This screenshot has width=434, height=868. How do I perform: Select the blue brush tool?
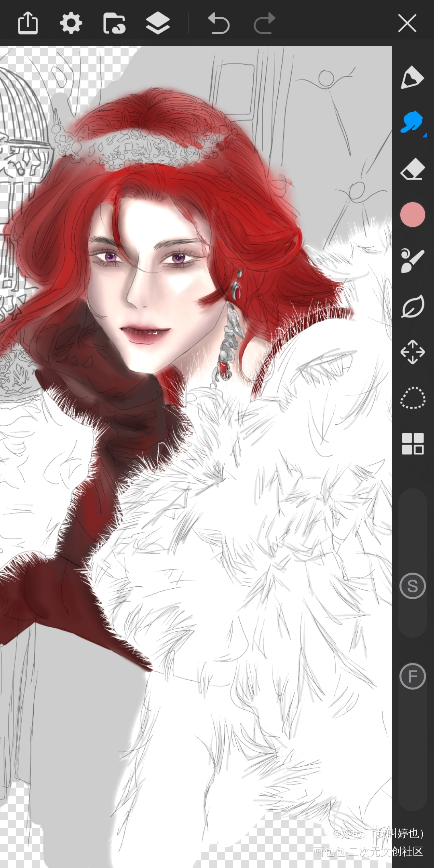pos(413,123)
